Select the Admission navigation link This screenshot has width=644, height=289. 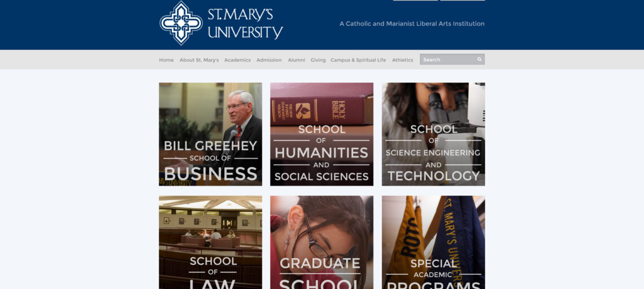269,60
